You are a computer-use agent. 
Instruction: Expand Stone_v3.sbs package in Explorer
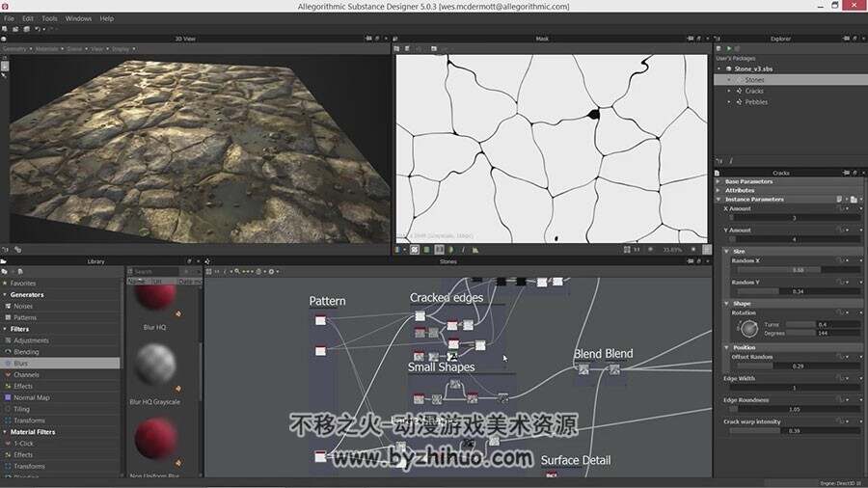(x=719, y=69)
